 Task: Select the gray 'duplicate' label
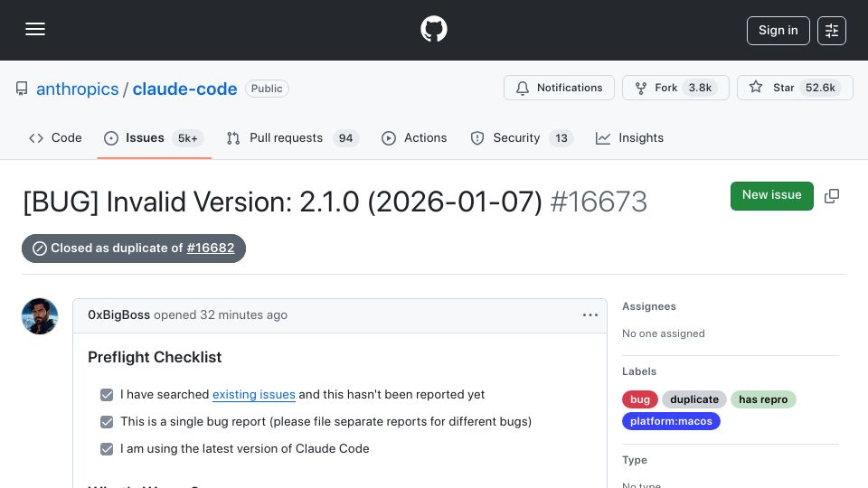[x=694, y=399]
